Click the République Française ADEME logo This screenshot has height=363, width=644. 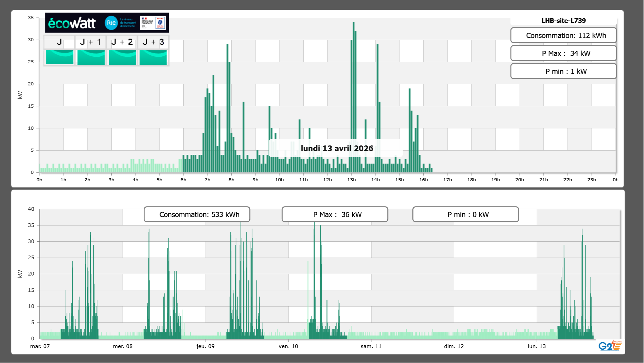tap(153, 23)
